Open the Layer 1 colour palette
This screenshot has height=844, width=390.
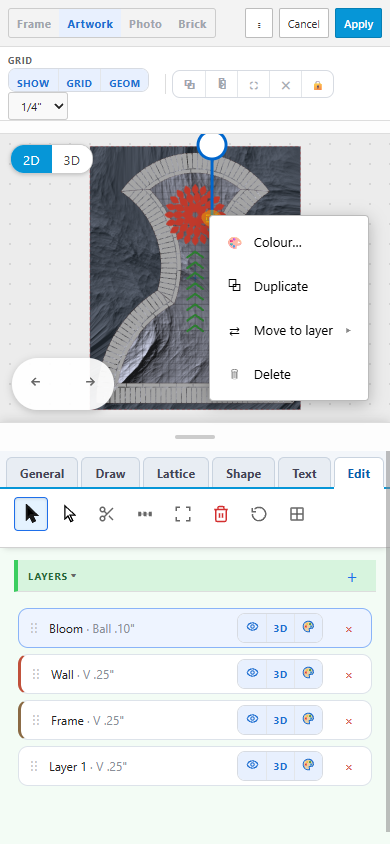(308, 766)
